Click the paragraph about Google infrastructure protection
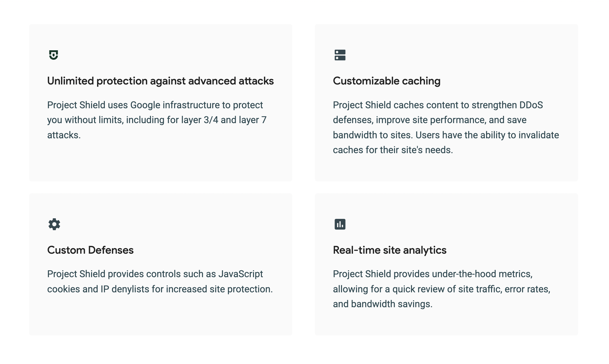 pos(157,120)
